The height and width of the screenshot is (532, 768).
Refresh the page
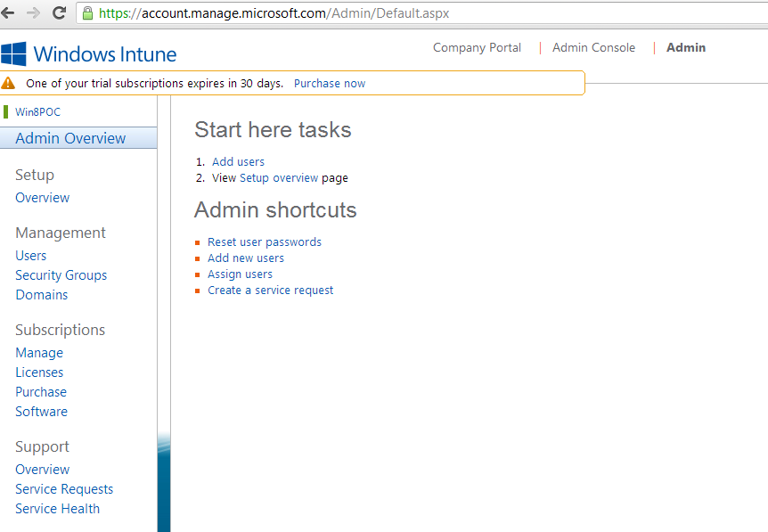click(59, 12)
